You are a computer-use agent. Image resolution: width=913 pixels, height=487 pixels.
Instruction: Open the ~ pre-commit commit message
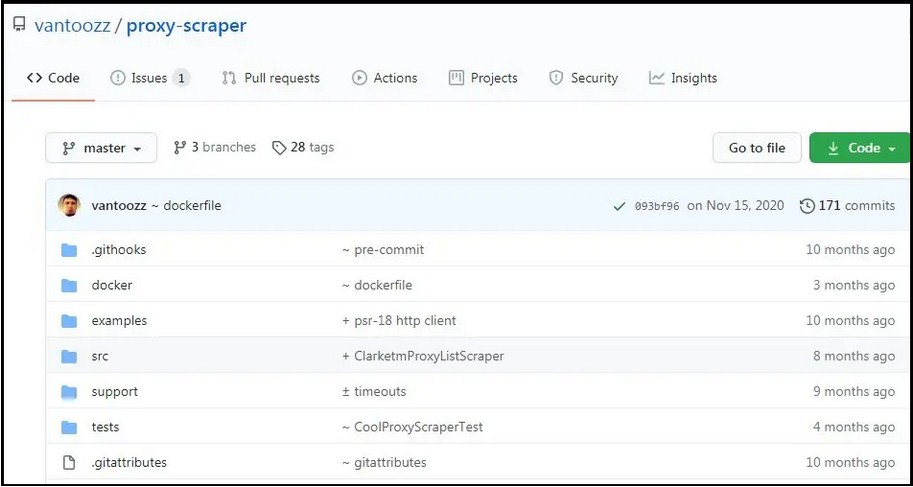[383, 250]
